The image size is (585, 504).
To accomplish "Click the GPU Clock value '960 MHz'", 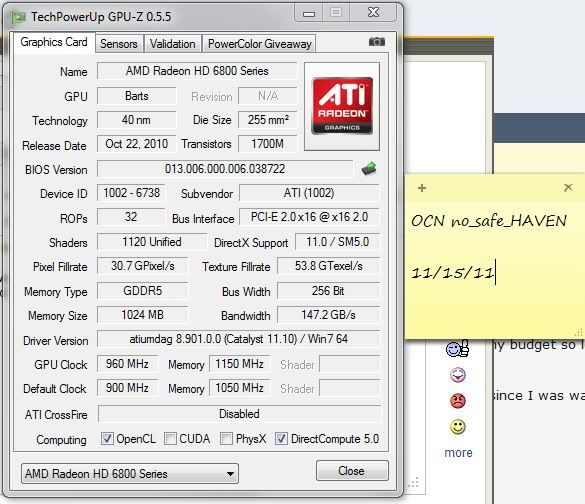I will (128, 364).
